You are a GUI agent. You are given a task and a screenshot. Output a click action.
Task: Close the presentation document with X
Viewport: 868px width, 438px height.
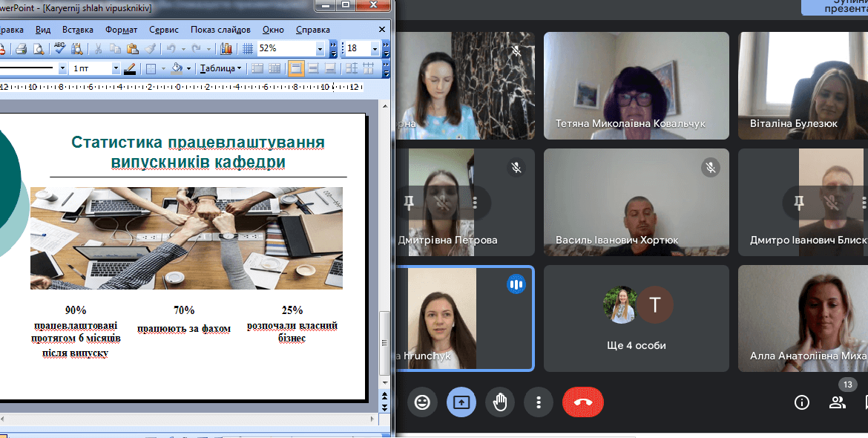coord(382,30)
